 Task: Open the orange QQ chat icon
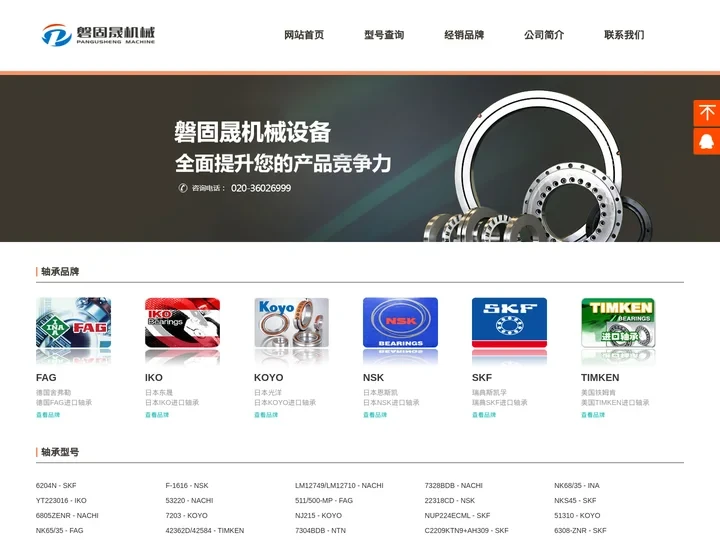point(707,141)
